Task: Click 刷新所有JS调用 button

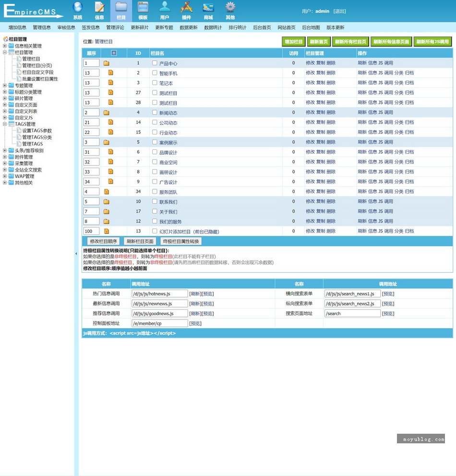Action: point(432,42)
